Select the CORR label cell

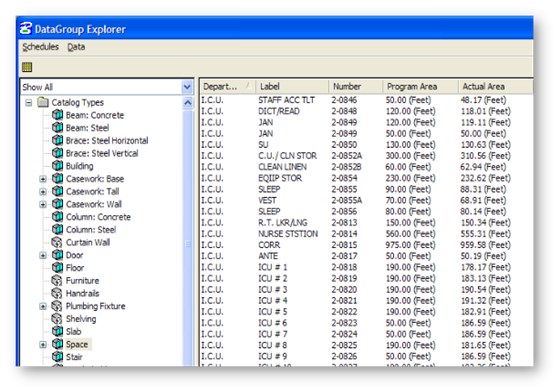[x=269, y=245]
